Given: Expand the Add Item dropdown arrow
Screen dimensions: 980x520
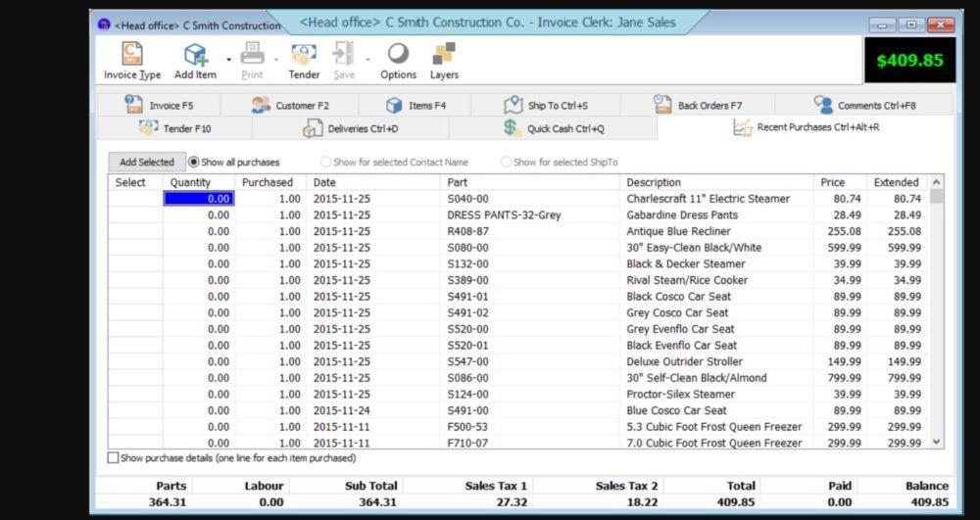Looking at the screenshot, I should (228, 60).
